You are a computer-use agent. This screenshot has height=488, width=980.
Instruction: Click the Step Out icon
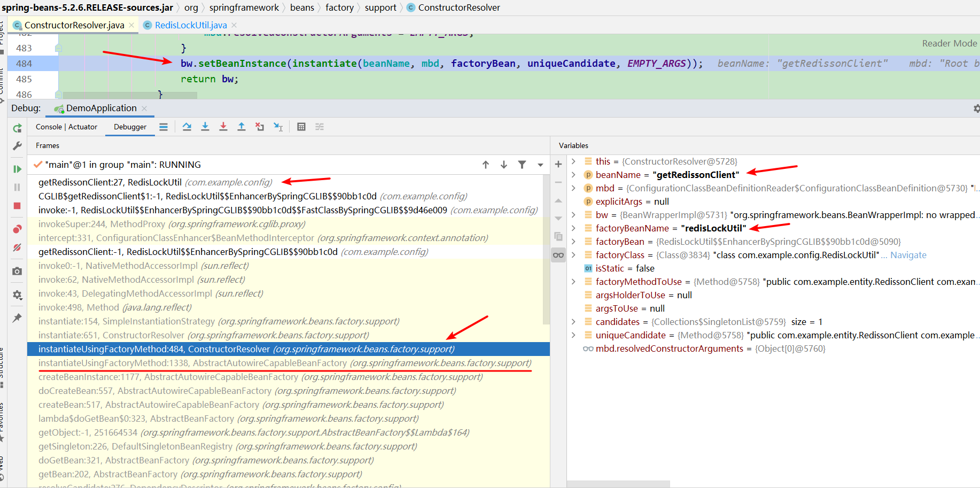(242, 127)
